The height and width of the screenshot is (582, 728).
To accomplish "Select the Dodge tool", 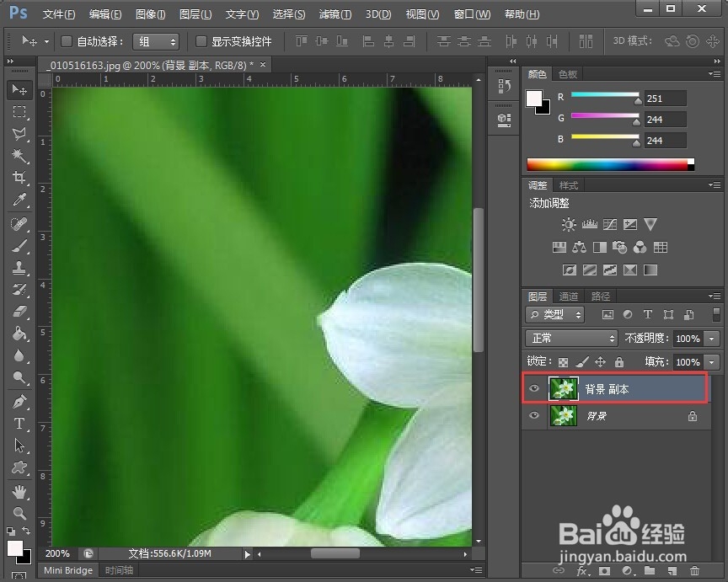I will point(19,378).
